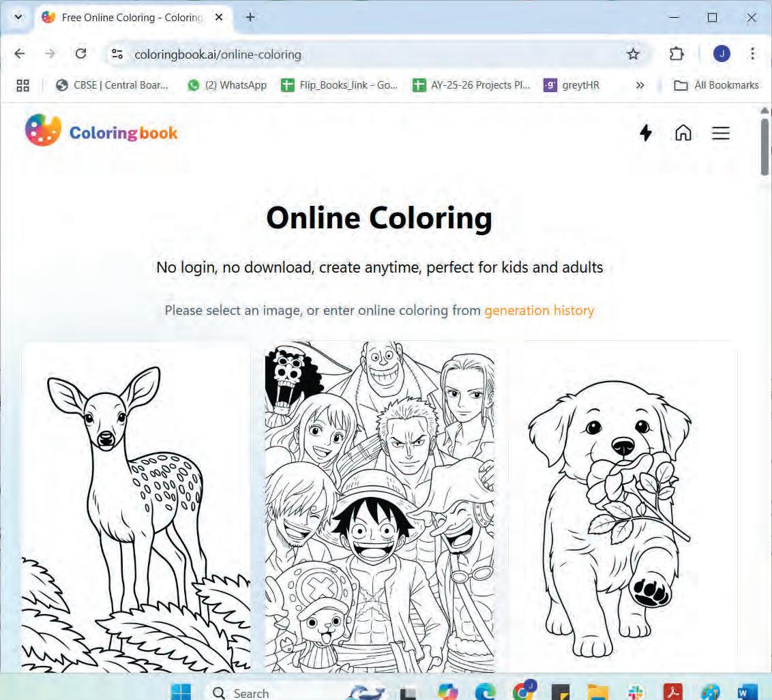Image resolution: width=772 pixels, height=700 pixels.
Task: Go forward to the next page
Action: tap(50, 54)
